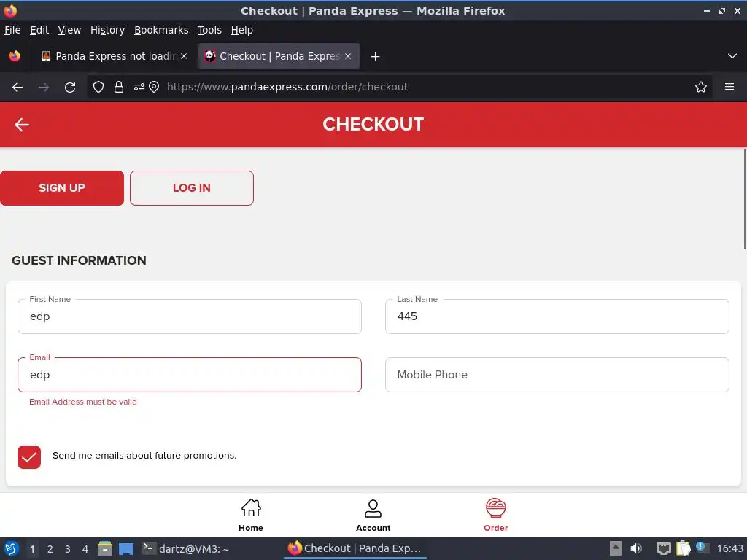
Task: Click the network monitor tray icon
Action: [663, 548]
